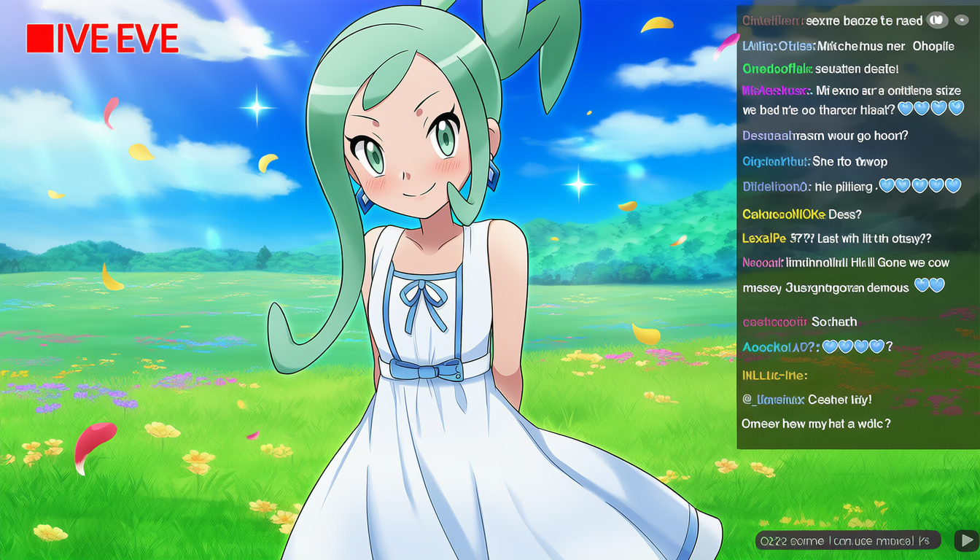Click the chat message "Sne rto tnwop"
The image size is (980, 560).
[849, 161]
